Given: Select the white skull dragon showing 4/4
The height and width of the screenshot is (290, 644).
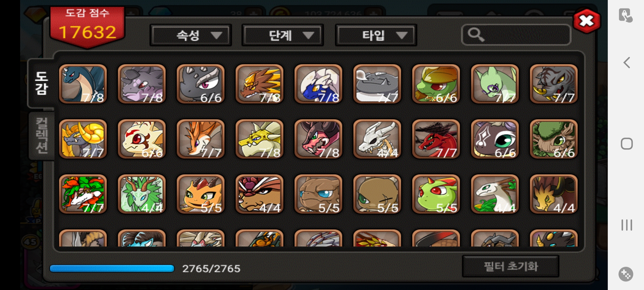Looking at the screenshot, I should (x=377, y=139).
